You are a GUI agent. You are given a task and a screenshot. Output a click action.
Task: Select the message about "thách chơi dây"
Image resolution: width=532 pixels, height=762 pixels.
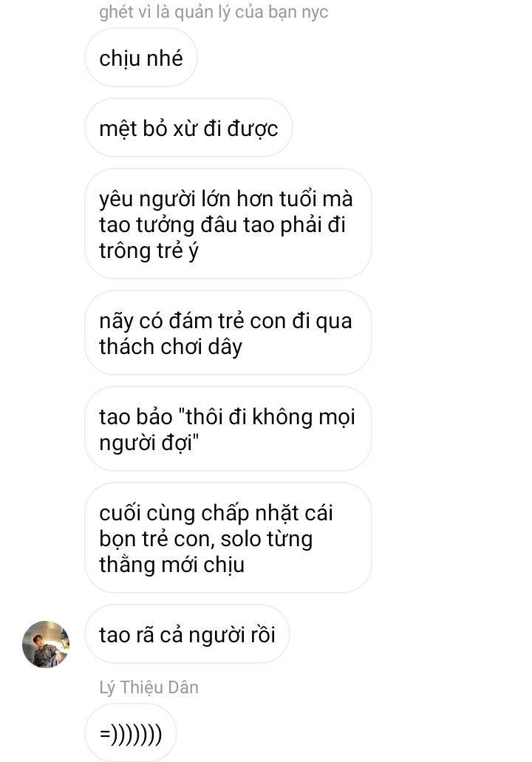(228, 333)
